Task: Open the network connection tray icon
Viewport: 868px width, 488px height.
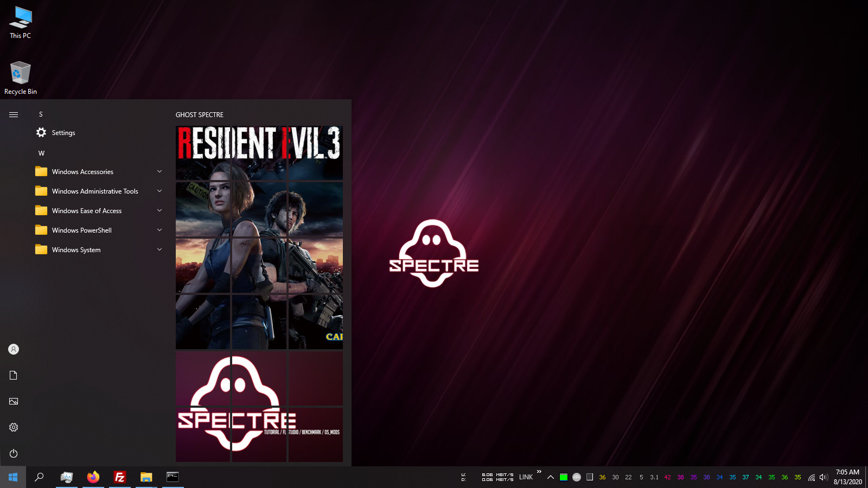Action: coord(812,477)
